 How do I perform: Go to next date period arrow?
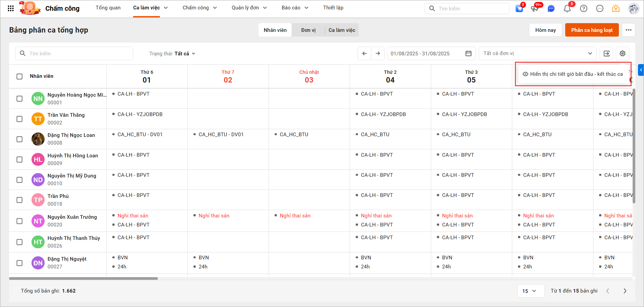tap(378, 53)
